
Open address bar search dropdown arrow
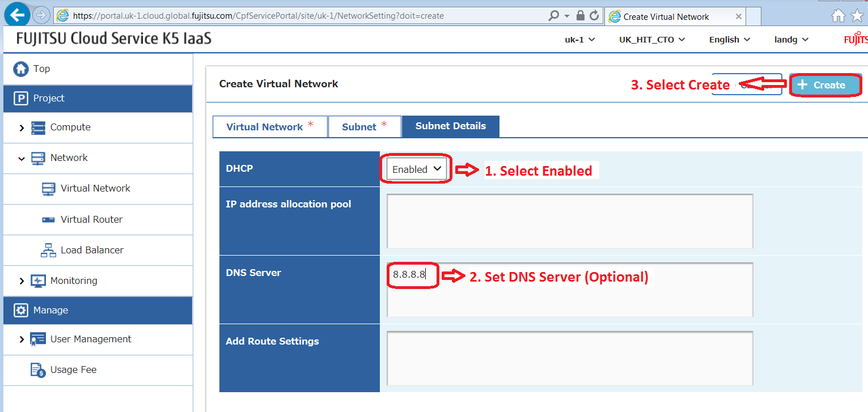pos(566,16)
